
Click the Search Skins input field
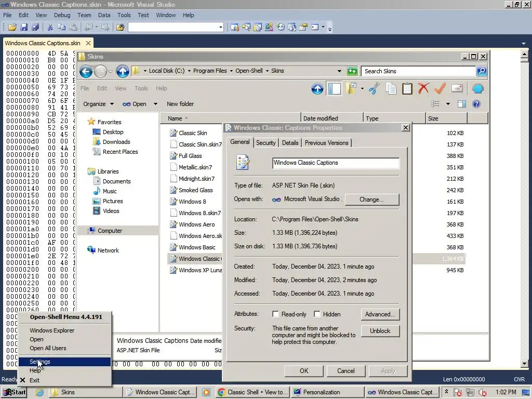(418, 71)
